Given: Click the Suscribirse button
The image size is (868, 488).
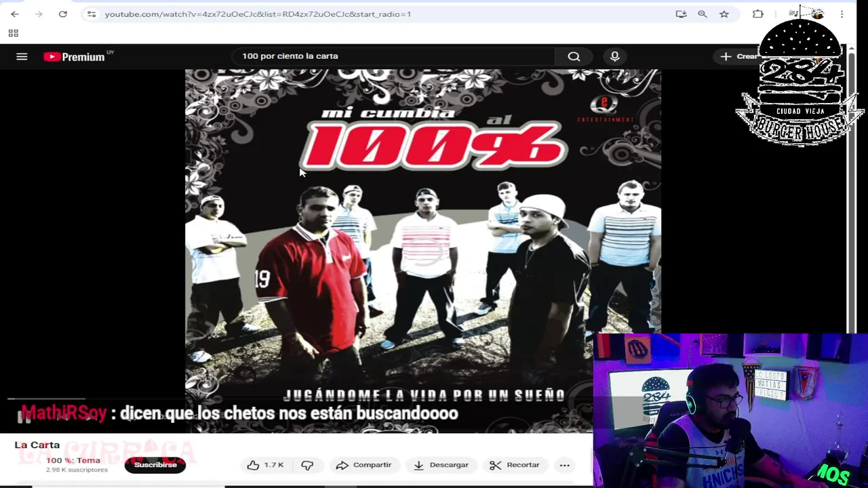Looking at the screenshot, I should click(x=155, y=465).
